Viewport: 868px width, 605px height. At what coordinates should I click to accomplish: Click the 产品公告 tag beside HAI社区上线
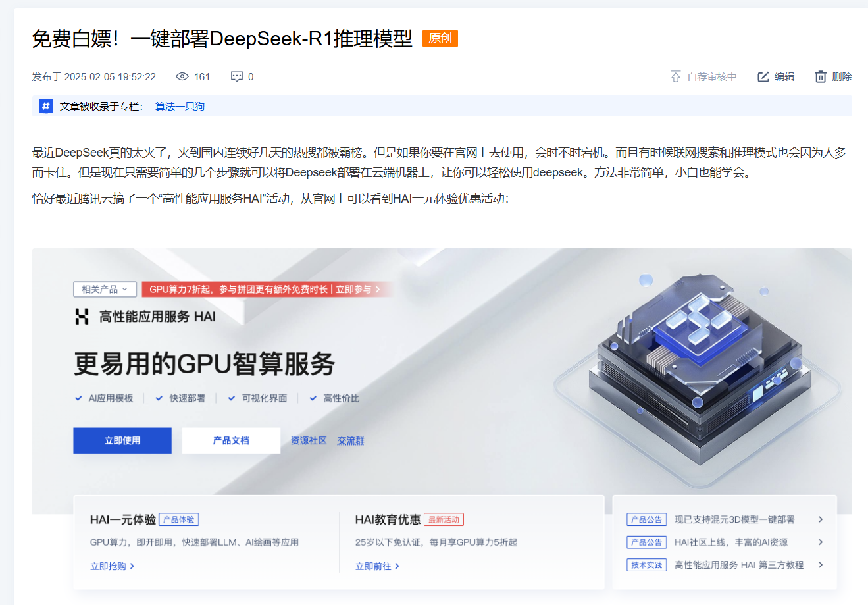click(647, 542)
